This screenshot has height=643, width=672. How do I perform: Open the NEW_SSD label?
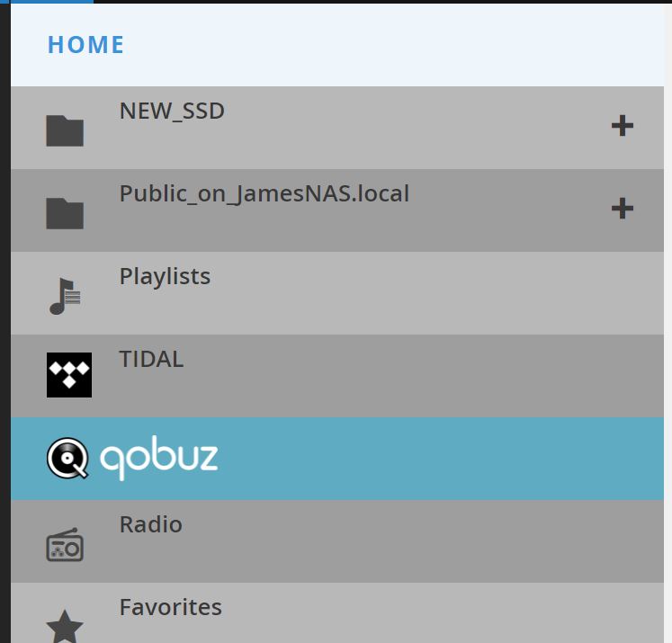[x=172, y=112]
